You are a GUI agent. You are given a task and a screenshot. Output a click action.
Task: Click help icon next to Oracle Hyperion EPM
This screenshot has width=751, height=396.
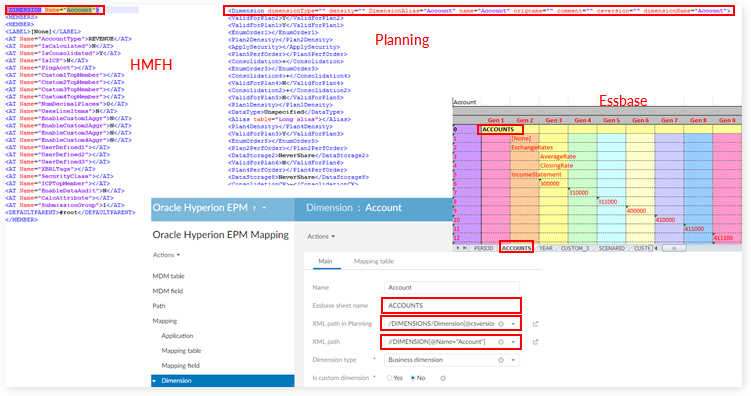[x=254, y=208]
